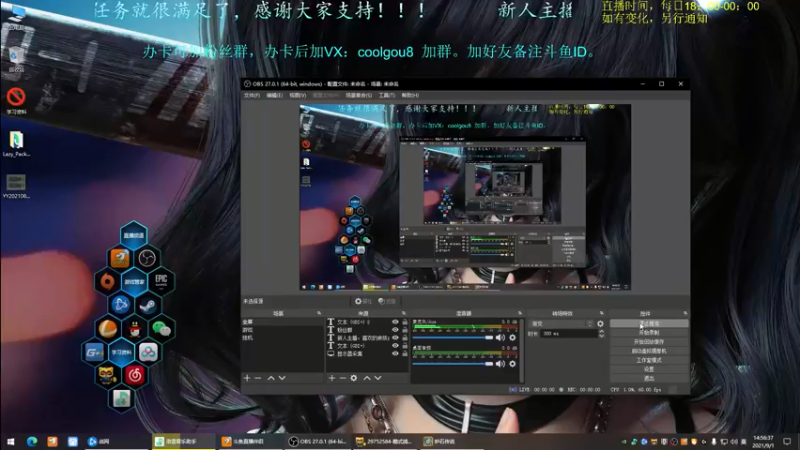Screen dimensions: 800x450
Task: Open the 文件(F) menu in OBS
Action: coord(252,95)
